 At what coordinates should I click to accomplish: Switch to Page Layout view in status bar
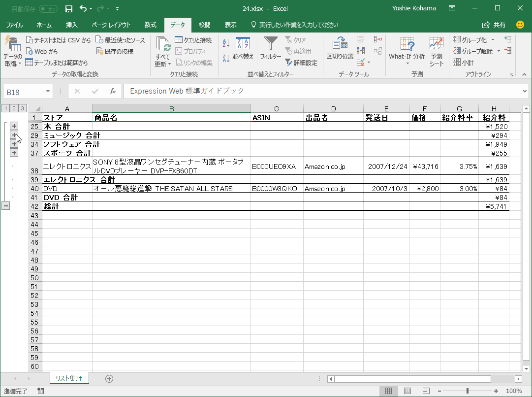point(407,391)
